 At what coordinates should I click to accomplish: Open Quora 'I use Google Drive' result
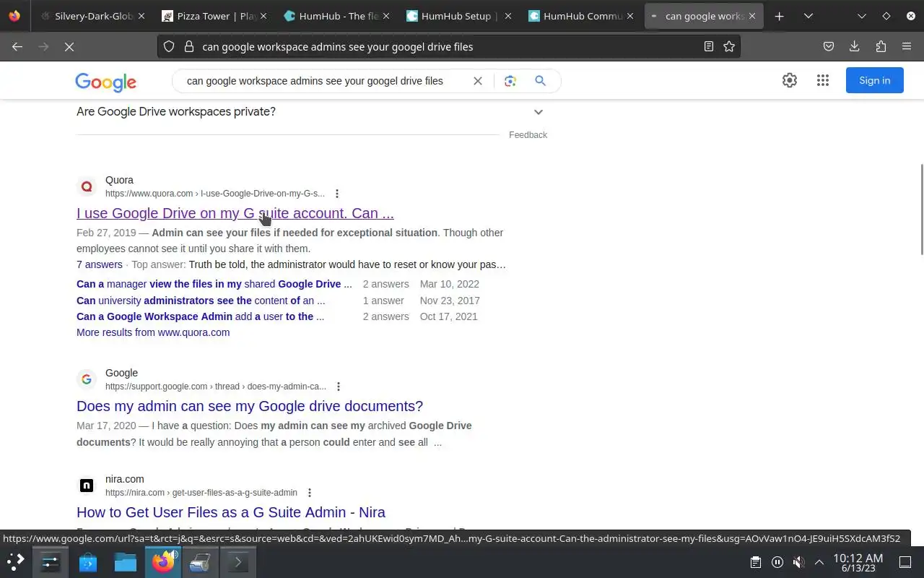[x=235, y=213]
